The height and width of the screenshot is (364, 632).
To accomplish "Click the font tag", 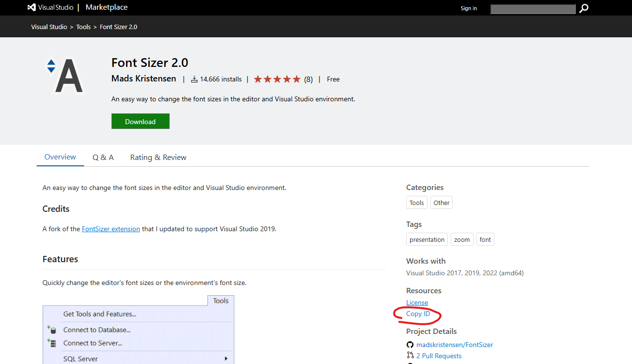I will tap(485, 239).
